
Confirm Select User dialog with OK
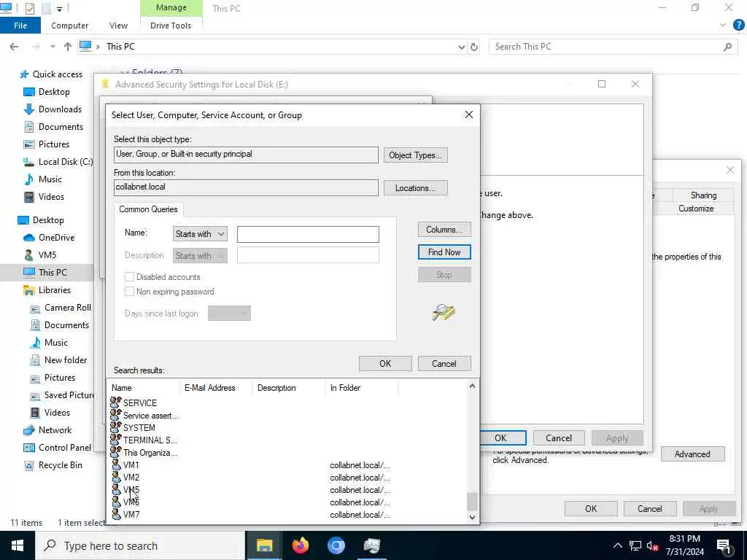point(385,363)
